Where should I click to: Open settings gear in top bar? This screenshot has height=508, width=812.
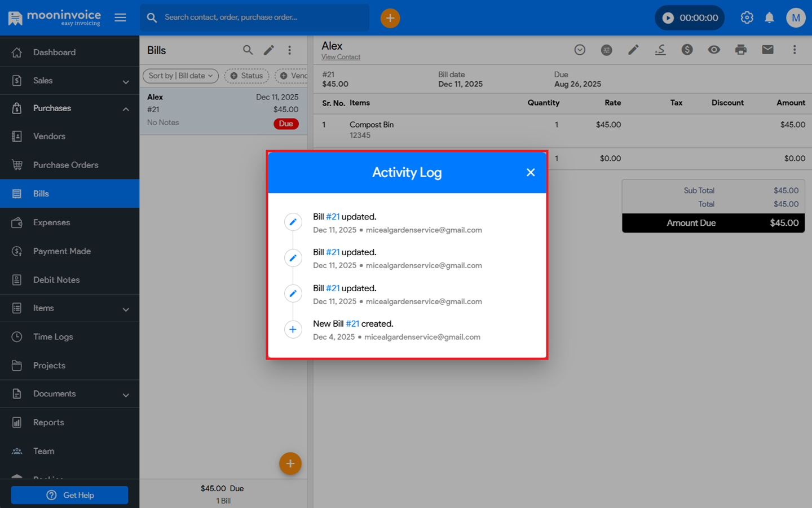click(x=747, y=18)
